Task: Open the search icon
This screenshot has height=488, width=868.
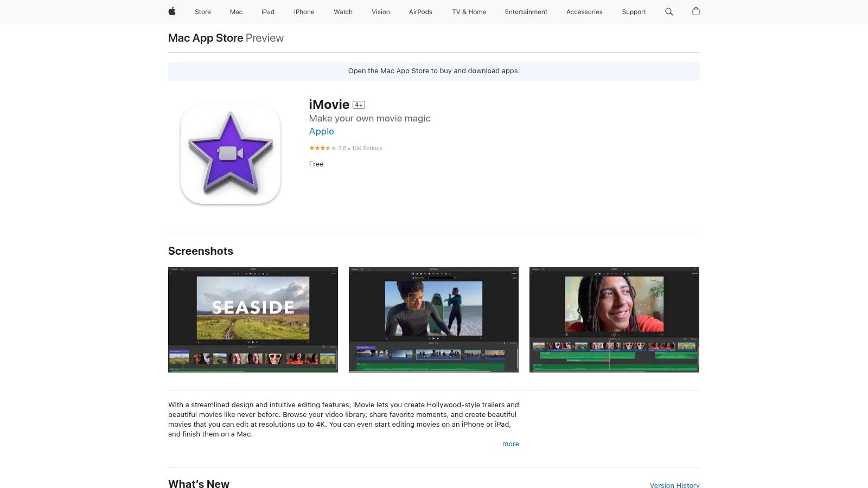Action: click(x=668, y=11)
